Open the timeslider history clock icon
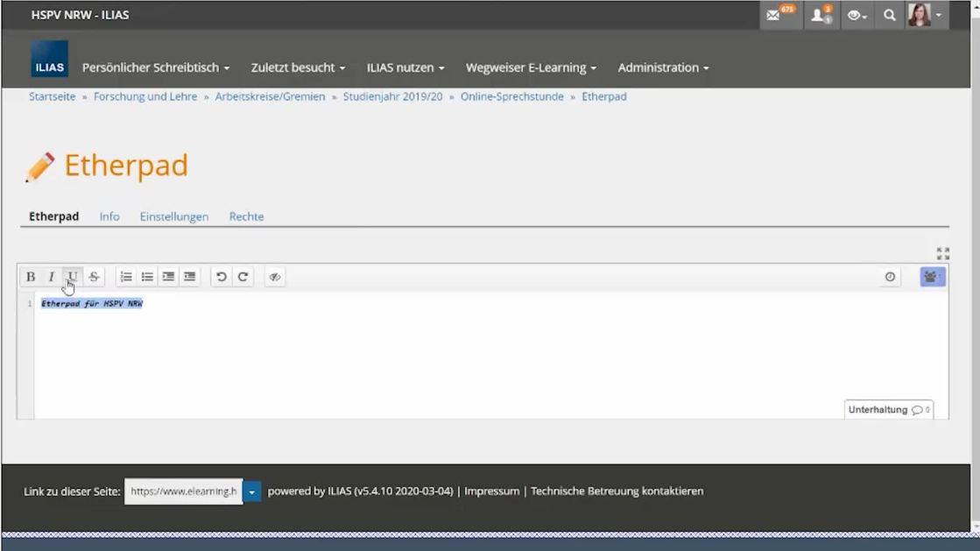This screenshot has width=980, height=551. click(890, 277)
